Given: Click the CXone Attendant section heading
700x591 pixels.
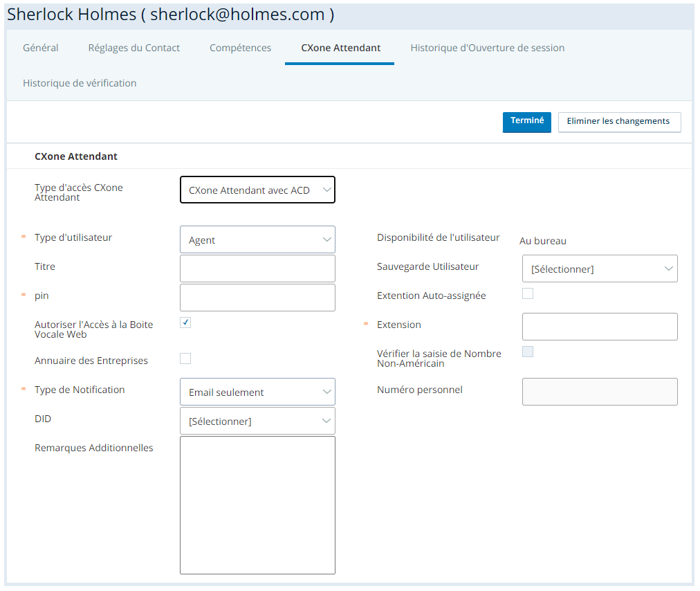Looking at the screenshot, I should tap(76, 156).
